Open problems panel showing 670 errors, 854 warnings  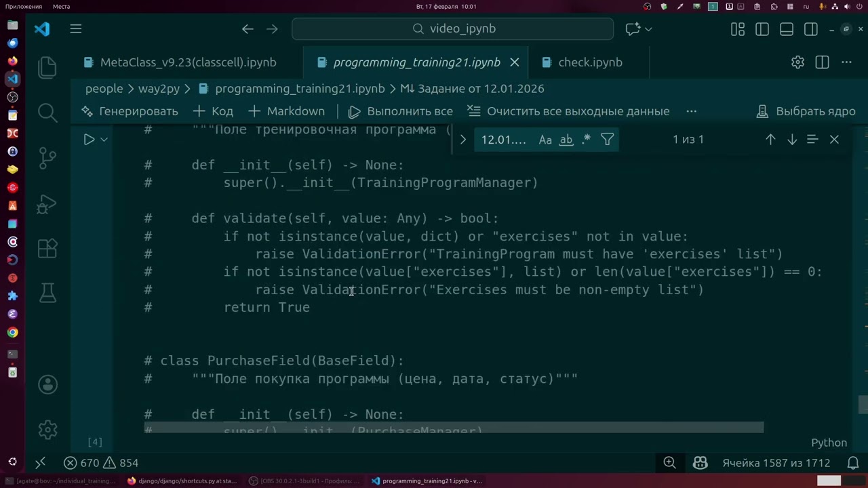click(x=101, y=463)
